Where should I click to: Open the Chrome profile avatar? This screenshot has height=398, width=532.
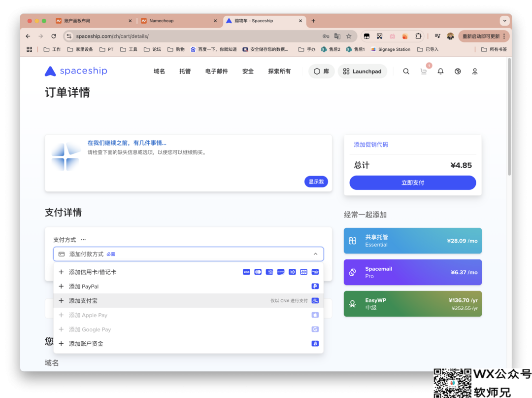450,36
